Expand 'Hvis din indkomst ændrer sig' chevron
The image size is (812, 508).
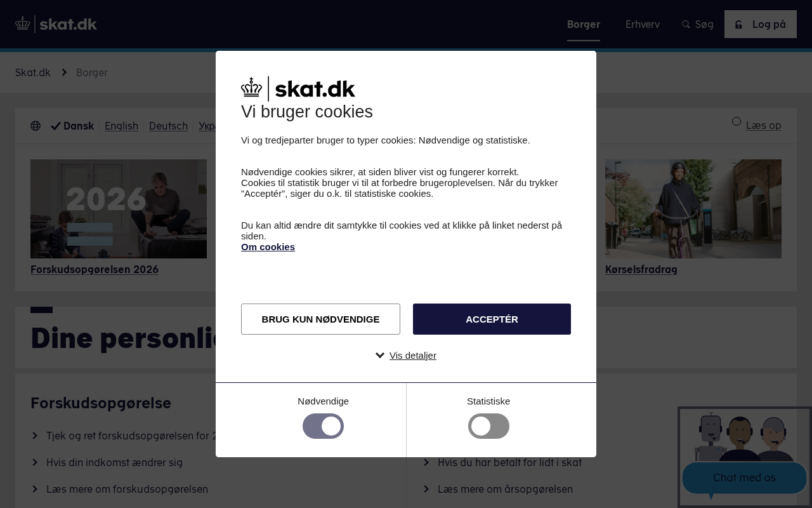[x=35, y=462]
